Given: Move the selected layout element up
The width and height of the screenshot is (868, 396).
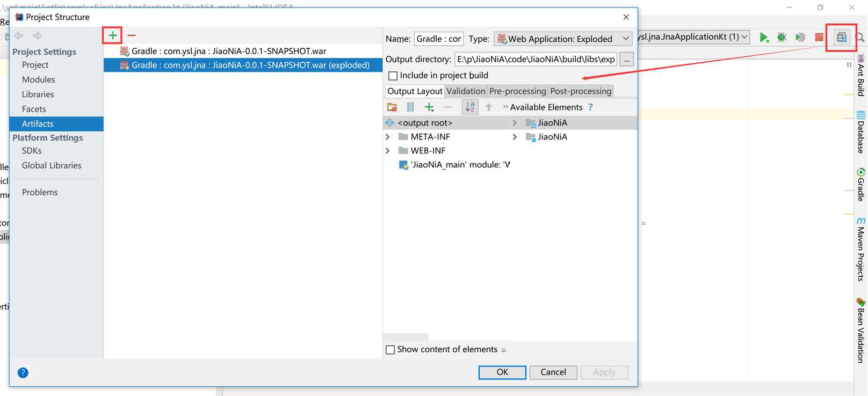Looking at the screenshot, I should (x=489, y=107).
